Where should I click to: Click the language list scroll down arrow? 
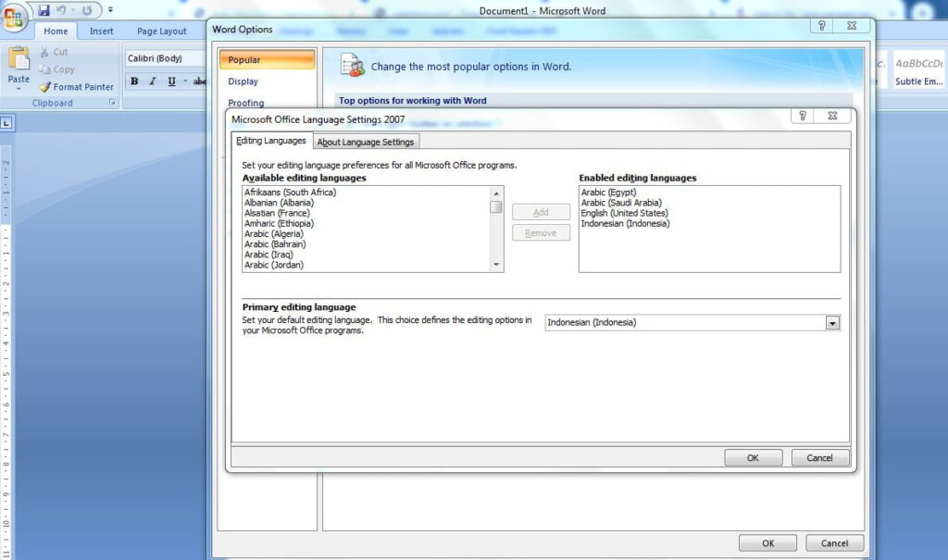coord(496,265)
